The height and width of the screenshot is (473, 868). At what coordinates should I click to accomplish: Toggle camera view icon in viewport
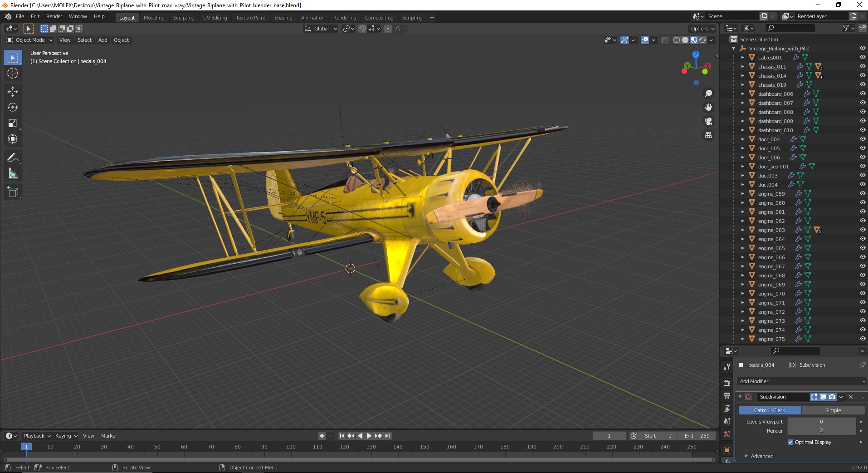(708, 121)
